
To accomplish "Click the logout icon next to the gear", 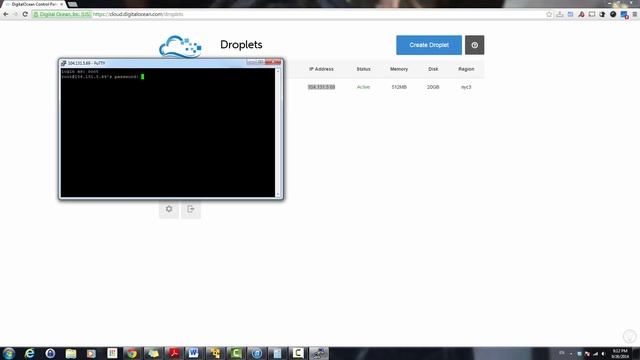I will point(191,209).
